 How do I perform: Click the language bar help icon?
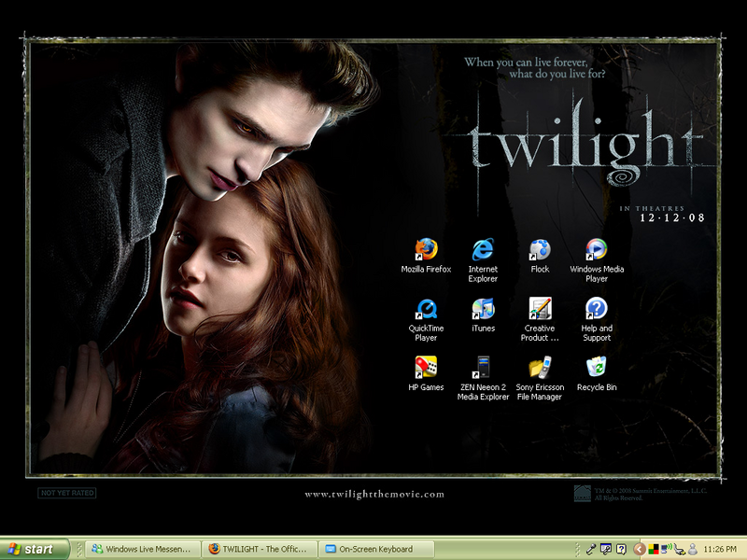(621, 549)
